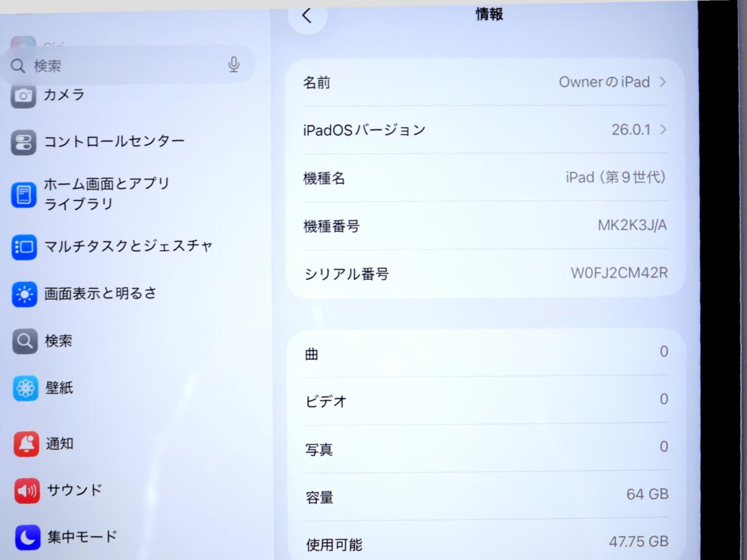Image resolution: width=747 pixels, height=560 pixels.
Task: Tap Display and Brightness sun icon
Action: tap(25, 295)
